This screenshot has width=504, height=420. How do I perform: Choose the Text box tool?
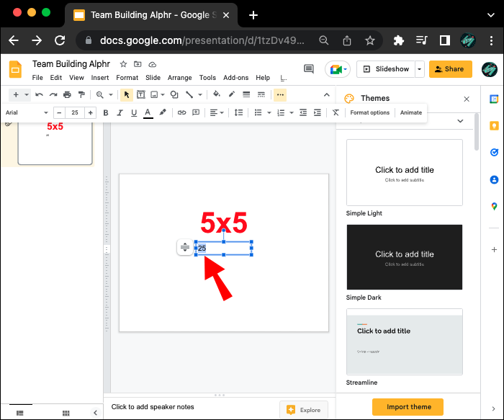(141, 94)
